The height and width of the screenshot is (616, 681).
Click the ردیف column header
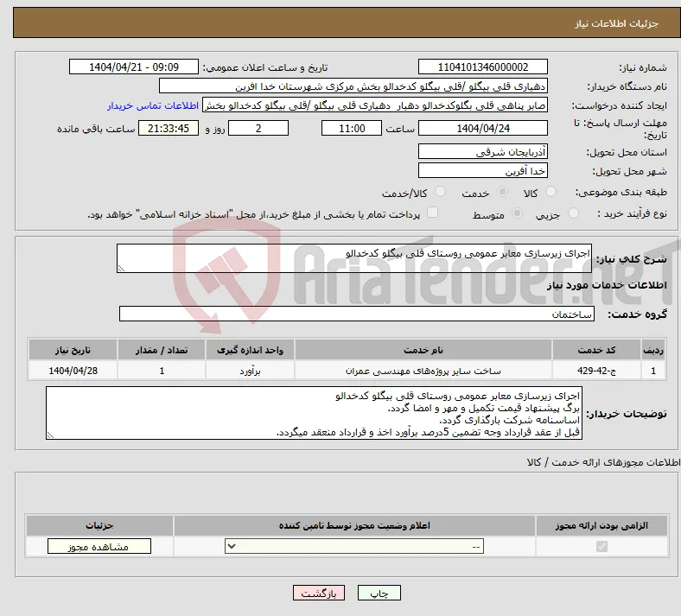(x=653, y=350)
